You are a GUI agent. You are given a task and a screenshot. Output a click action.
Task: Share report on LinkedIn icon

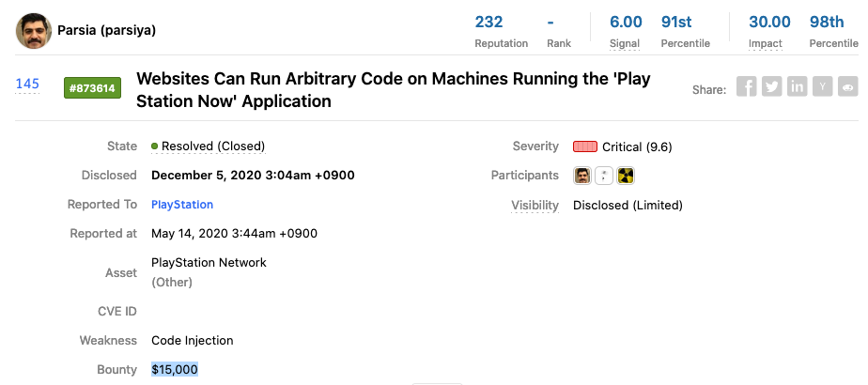point(798,86)
